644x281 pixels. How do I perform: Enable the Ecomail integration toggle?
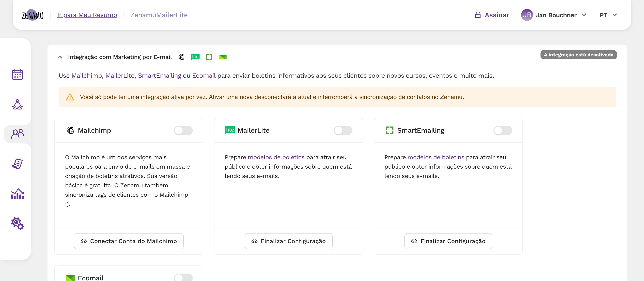[x=183, y=277]
